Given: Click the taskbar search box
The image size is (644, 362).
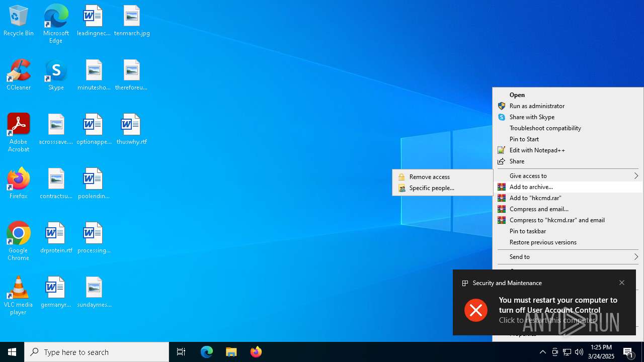Looking at the screenshot, I should (97, 352).
